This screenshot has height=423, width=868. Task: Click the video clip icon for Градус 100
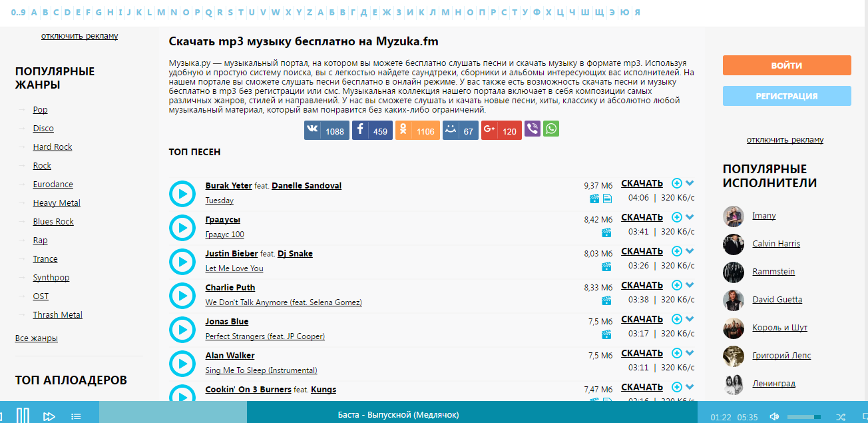[x=606, y=232]
